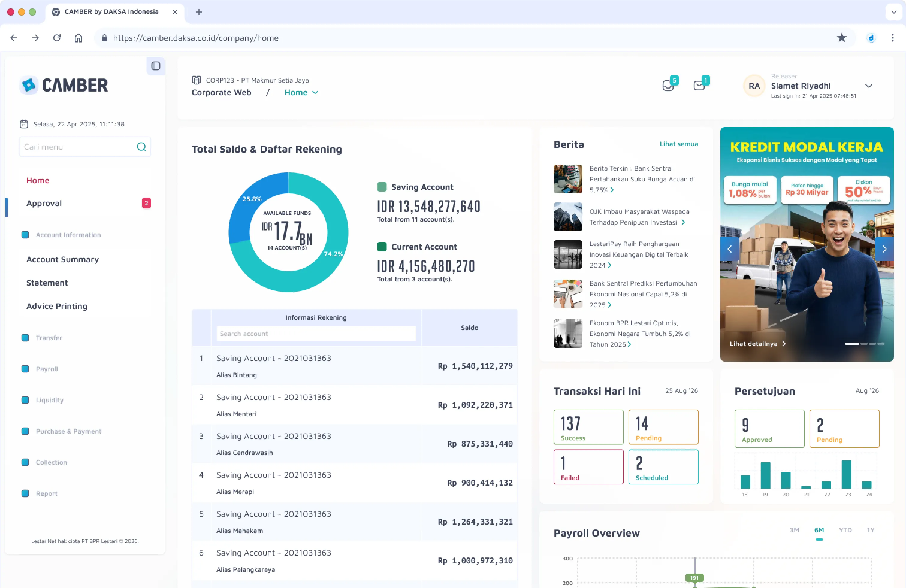Go to Approval in the sidebar
The height and width of the screenshot is (588, 906).
point(44,203)
